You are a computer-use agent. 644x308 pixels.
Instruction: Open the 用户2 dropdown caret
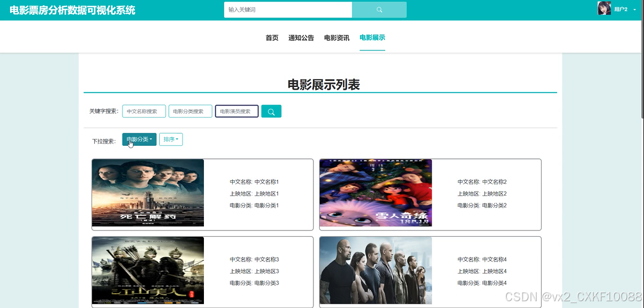point(634,10)
